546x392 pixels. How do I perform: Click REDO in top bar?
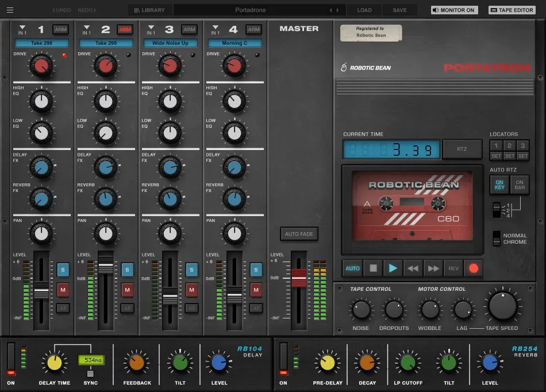tap(87, 10)
